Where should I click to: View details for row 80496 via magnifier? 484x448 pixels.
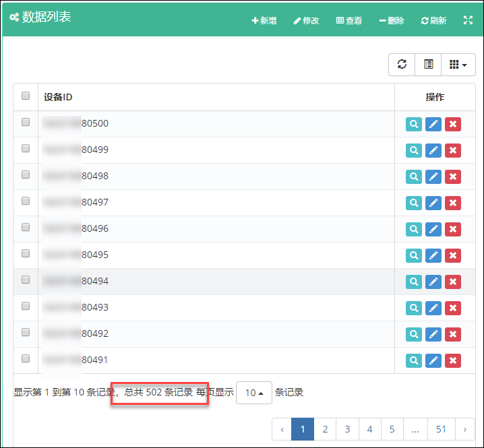pos(414,229)
